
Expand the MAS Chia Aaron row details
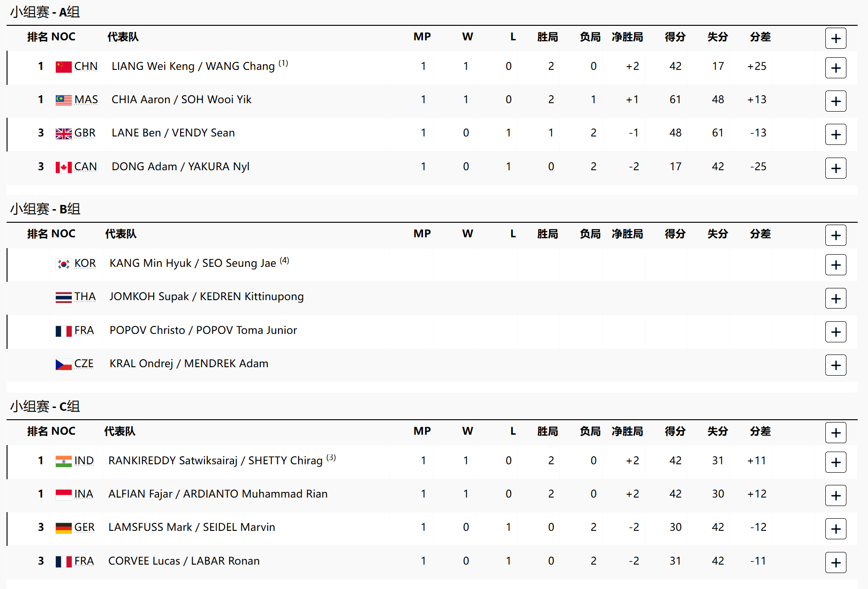[836, 101]
